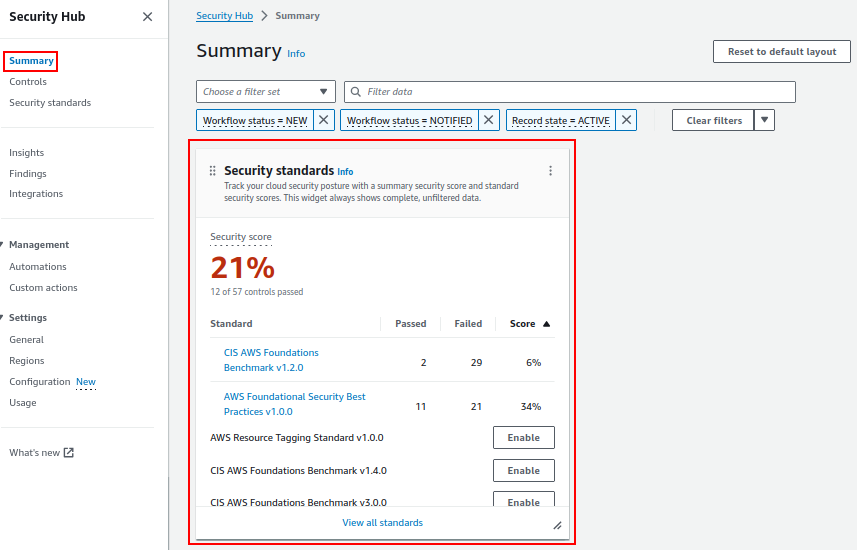Click the Clear filters button

click(x=713, y=120)
